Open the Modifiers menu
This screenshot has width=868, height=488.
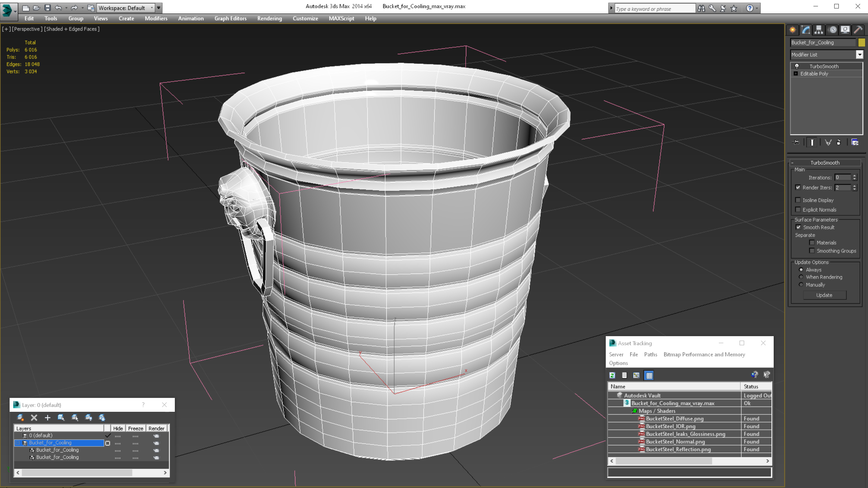coord(156,18)
